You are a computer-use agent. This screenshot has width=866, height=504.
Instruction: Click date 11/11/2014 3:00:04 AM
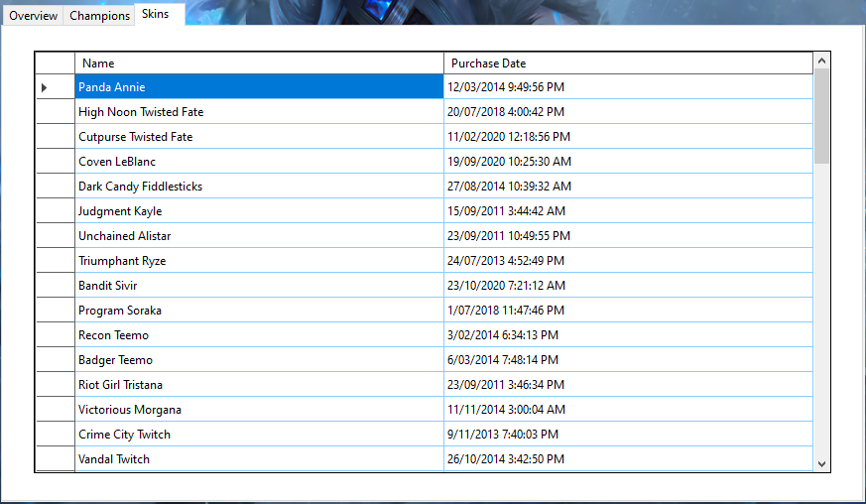point(628,410)
